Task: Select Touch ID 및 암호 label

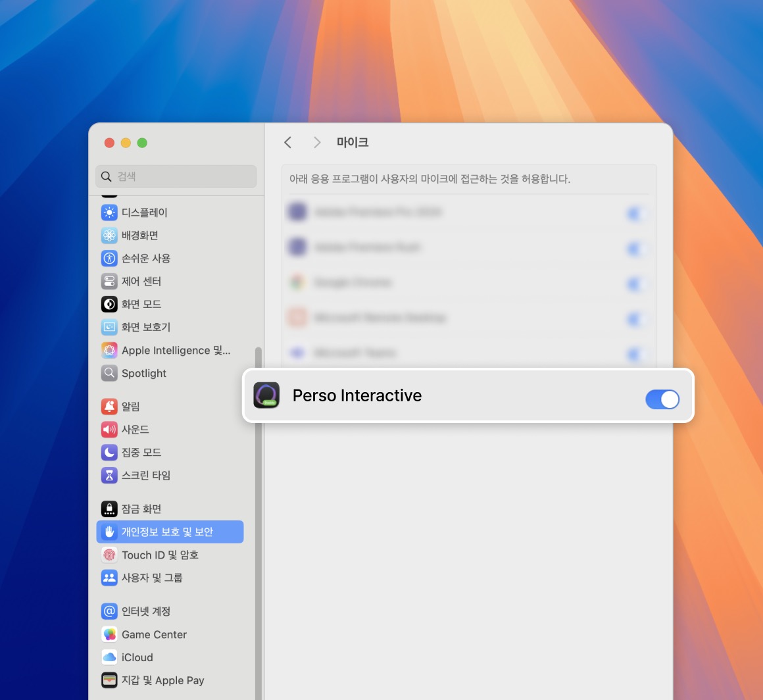Action: click(160, 555)
